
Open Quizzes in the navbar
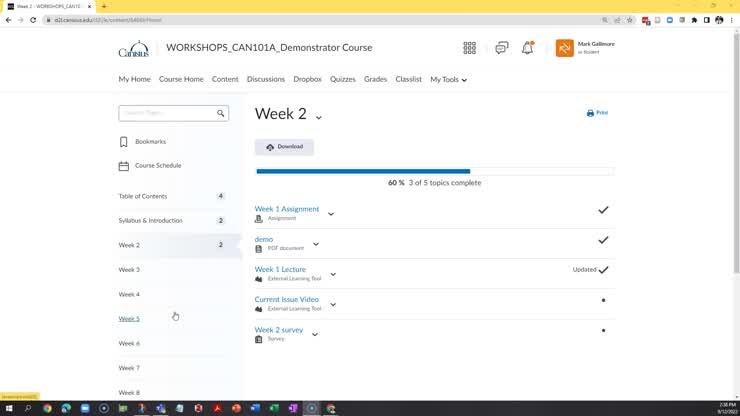point(343,79)
